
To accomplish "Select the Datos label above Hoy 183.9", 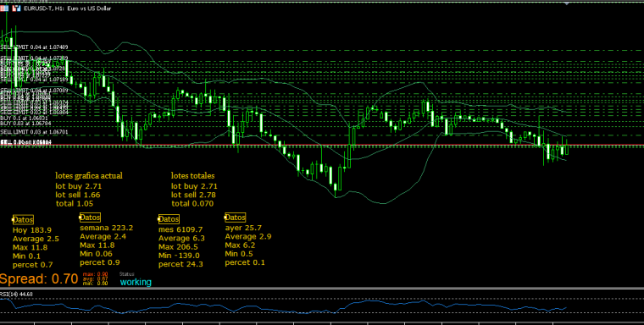I will pyautogui.click(x=23, y=220).
